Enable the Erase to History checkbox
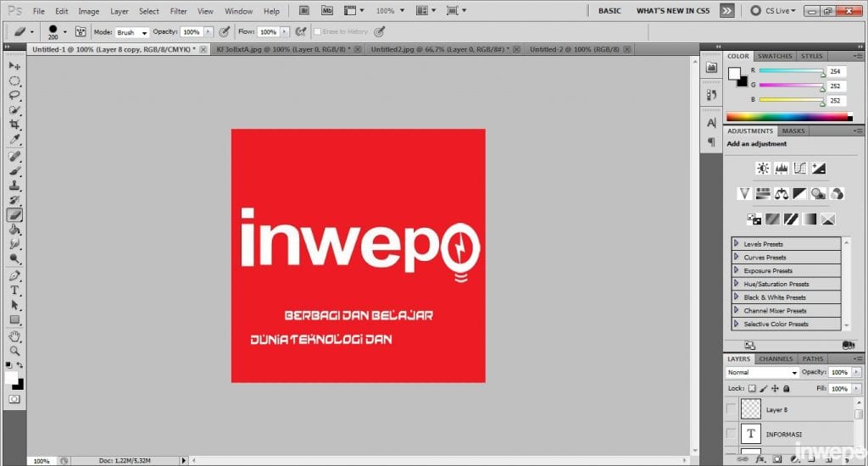The width and height of the screenshot is (868, 466). [x=318, y=31]
